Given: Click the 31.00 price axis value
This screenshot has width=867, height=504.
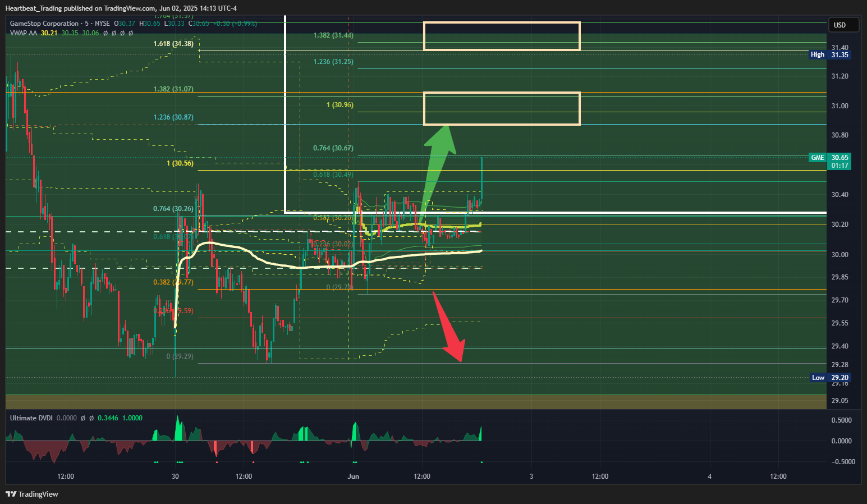Looking at the screenshot, I should point(840,106).
